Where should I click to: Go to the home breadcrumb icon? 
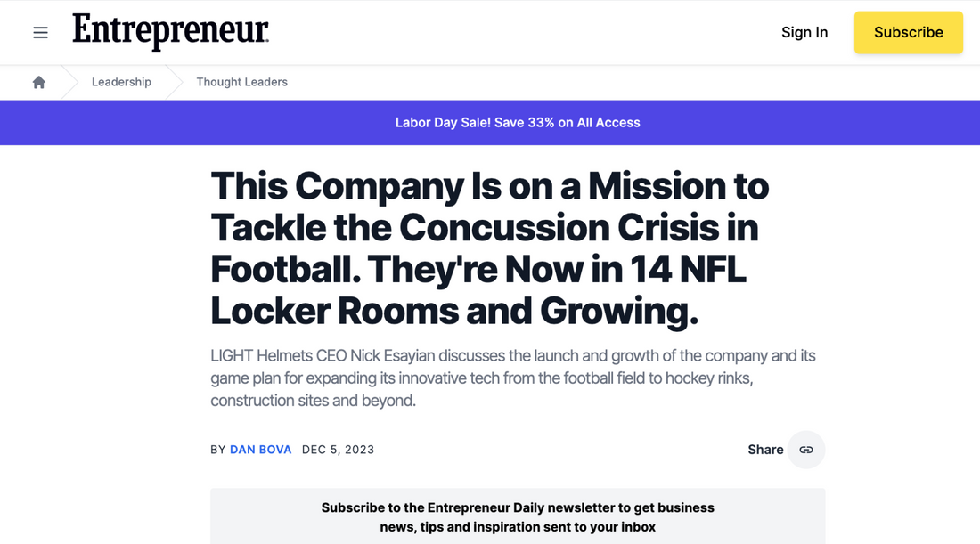pyautogui.click(x=39, y=82)
